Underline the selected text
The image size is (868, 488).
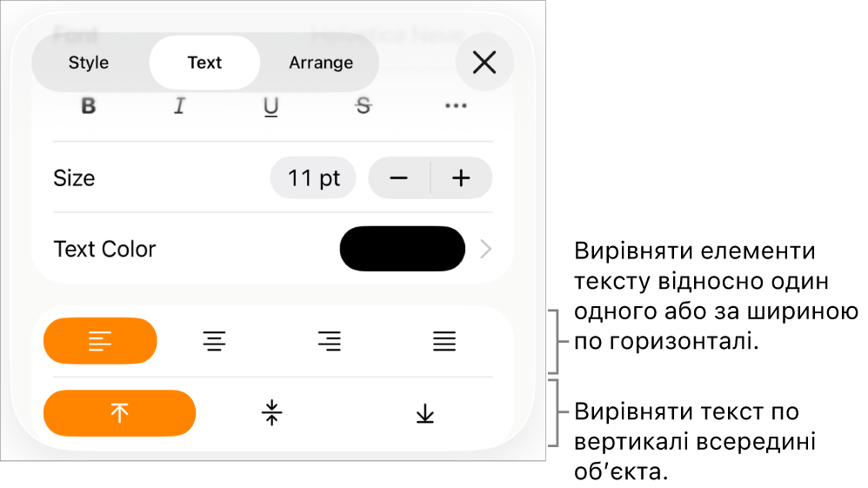pyautogui.click(x=270, y=106)
